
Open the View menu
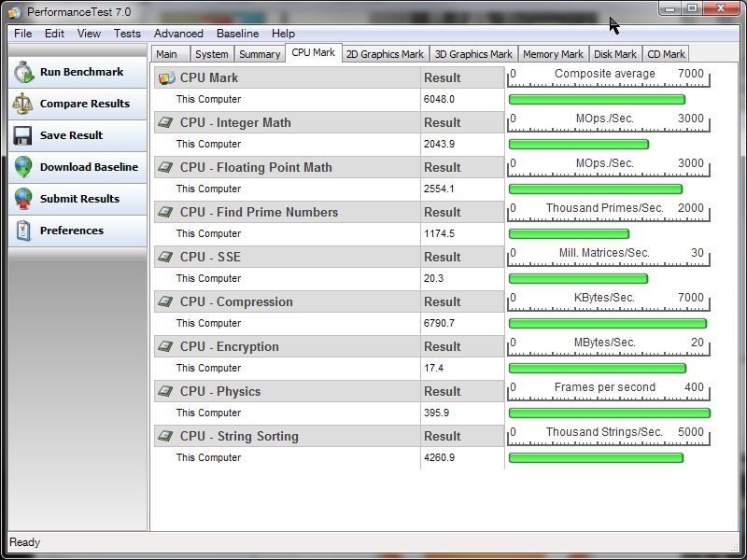click(x=89, y=34)
